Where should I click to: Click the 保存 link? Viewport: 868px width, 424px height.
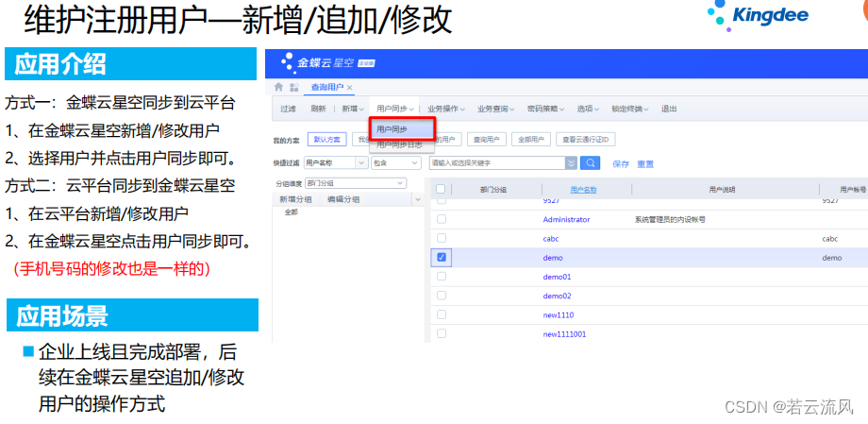pyautogui.click(x=621, y=164)
